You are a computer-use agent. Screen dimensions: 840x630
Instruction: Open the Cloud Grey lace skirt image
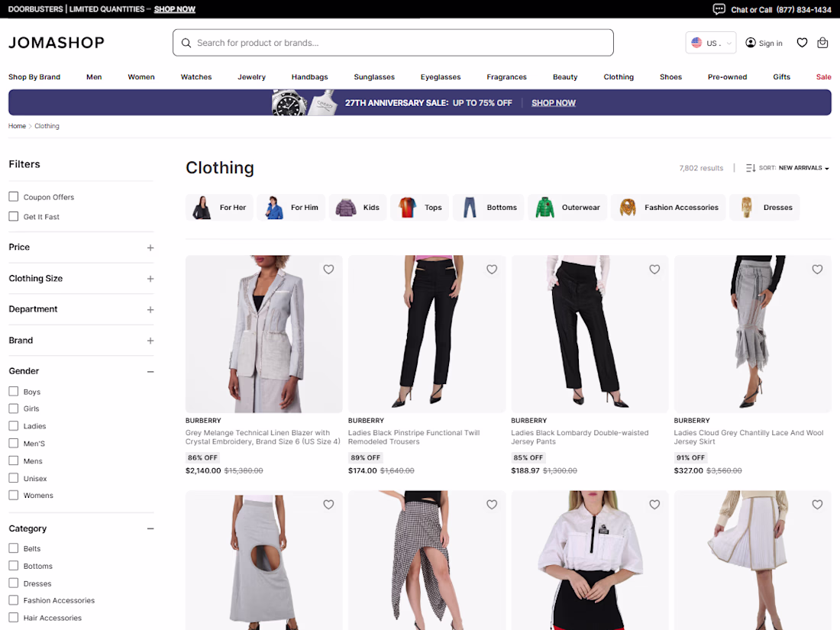point(753,334)
